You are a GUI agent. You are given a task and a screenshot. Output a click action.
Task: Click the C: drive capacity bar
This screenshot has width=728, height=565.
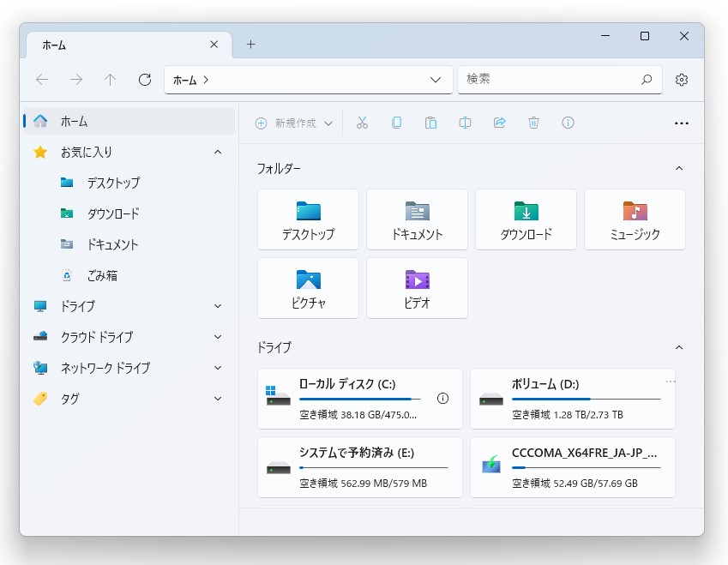pyautogui.click(x=360, y=398)
